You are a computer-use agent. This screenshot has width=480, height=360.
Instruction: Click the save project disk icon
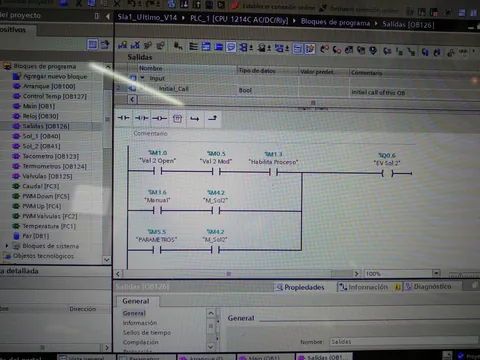pyautogui.click(x=64, y=3)
